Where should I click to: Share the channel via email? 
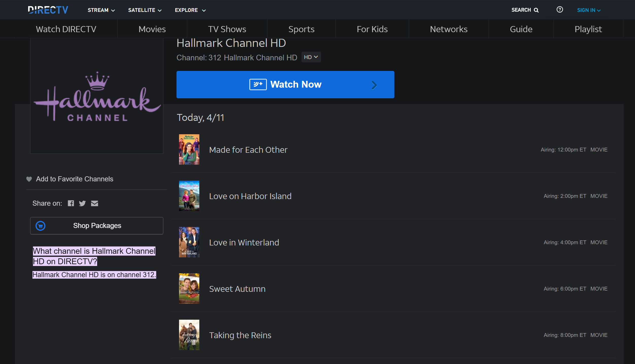click(x=95, y=203)
